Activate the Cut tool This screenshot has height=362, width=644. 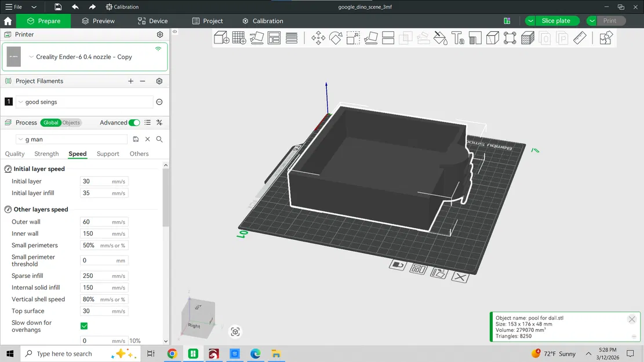(x=388, y=38)
